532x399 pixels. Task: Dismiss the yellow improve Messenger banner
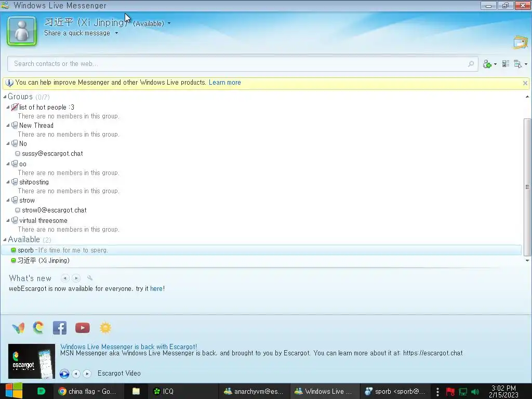click(x=525, y=83)
